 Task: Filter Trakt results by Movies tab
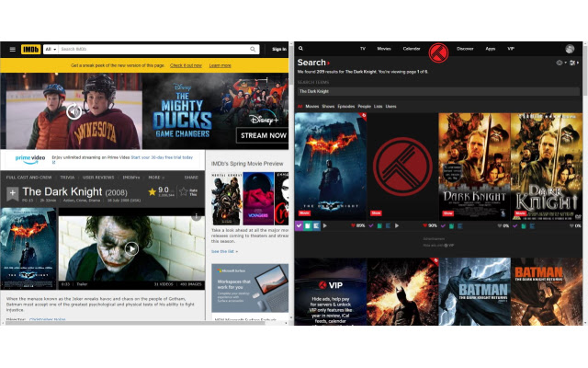pyautogui.click(x=312, y=107)
